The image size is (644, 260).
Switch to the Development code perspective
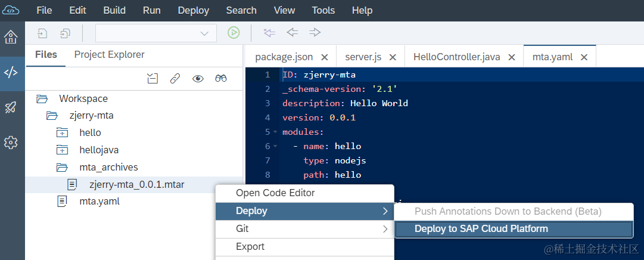click(11, 73)
